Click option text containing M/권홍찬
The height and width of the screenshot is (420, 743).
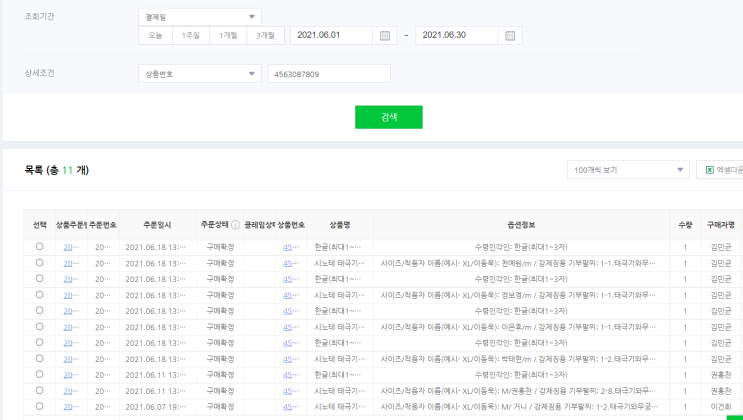pos(518,391)
